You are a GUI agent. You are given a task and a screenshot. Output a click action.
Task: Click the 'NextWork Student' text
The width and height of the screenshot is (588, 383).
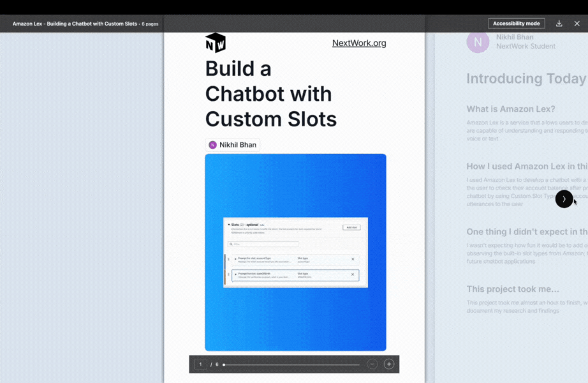[x=526, y=46]
